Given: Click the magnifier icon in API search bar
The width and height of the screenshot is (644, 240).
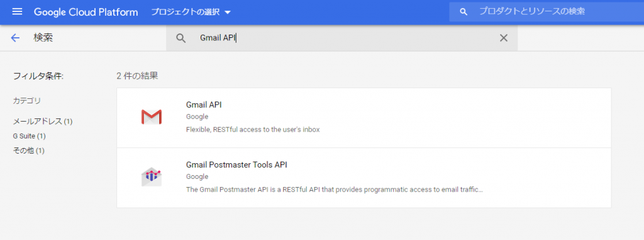Looking at the screenshot, I should (181, 38).
